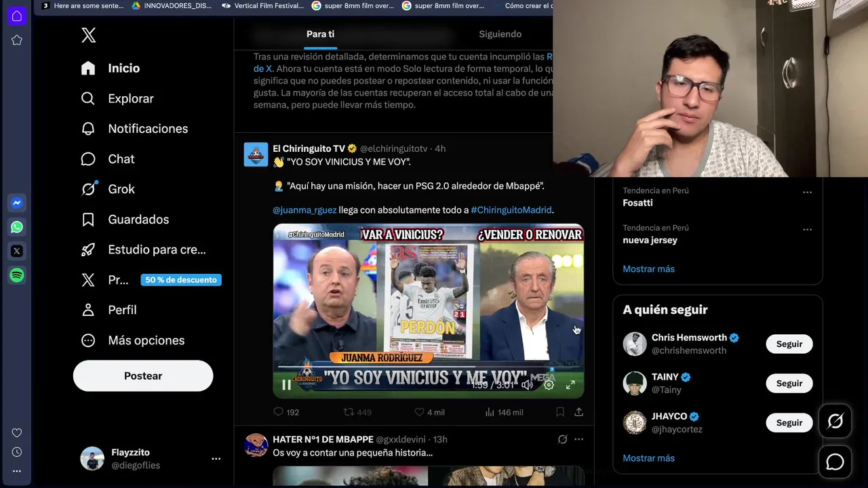Open video settings gear
Screen dimensions: 868x488
coord(549,385)
